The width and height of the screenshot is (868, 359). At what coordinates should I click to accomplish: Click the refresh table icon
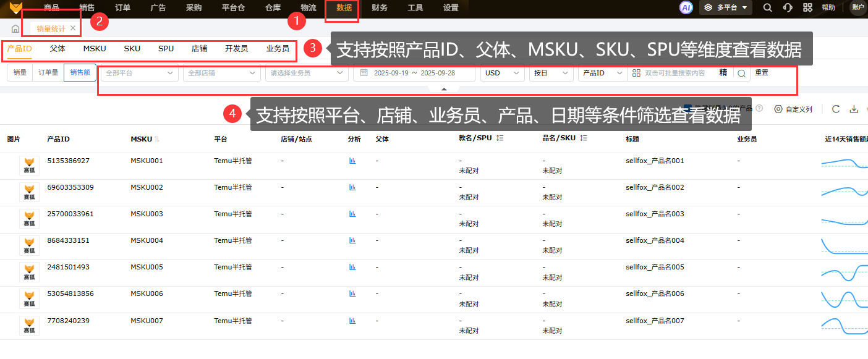[x=836, y=109]
